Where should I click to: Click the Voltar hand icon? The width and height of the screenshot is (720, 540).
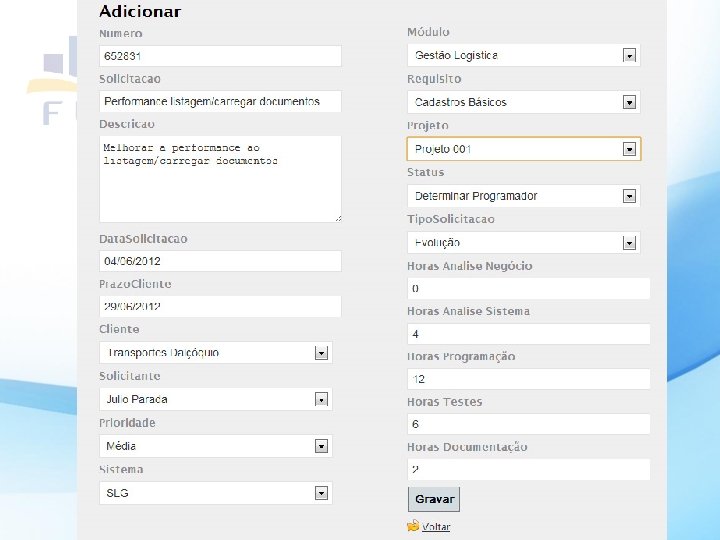(x=413, y=525)
